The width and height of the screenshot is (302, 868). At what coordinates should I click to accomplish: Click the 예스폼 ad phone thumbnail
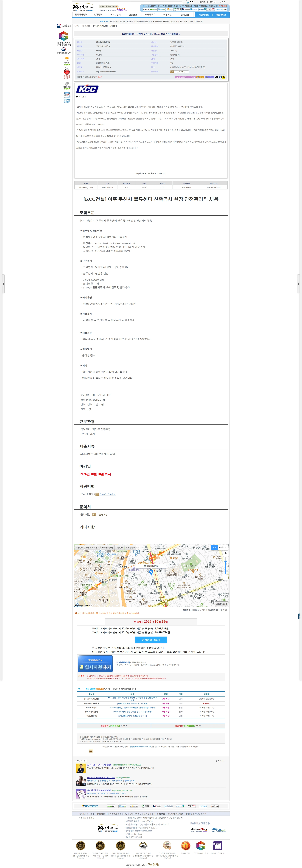pos(81,794)
